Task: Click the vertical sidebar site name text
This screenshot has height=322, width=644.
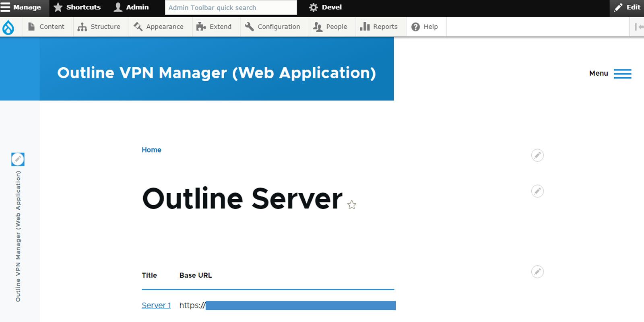Action: pyautogui.click(x=18, y=236)
